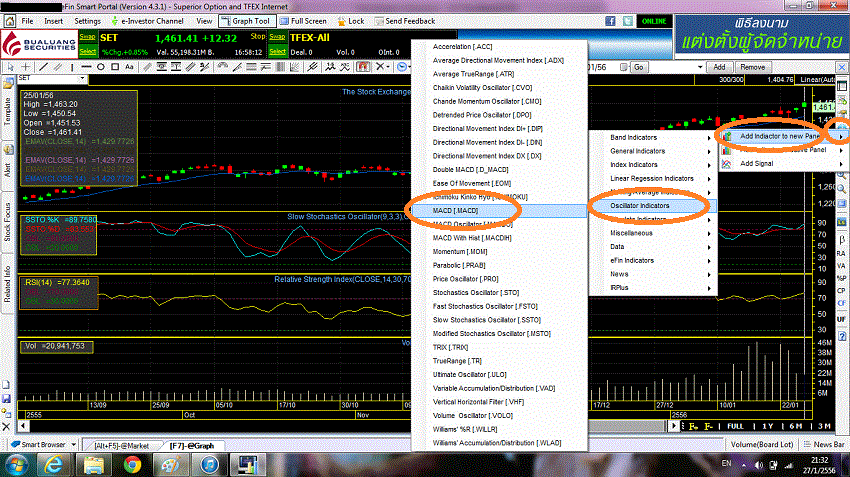Click the CP icon on right toolbar

pos(841,291)
